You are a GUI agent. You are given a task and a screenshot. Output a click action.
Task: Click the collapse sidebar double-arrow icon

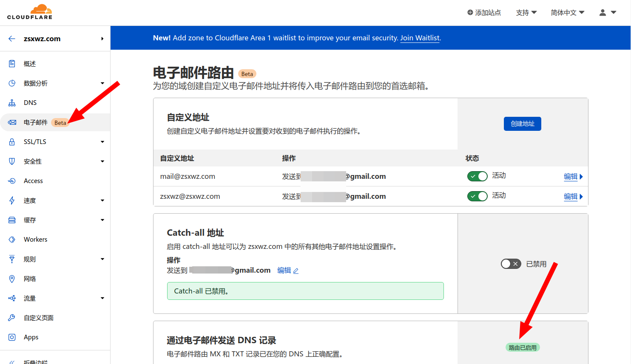click(x=12, y=362)
